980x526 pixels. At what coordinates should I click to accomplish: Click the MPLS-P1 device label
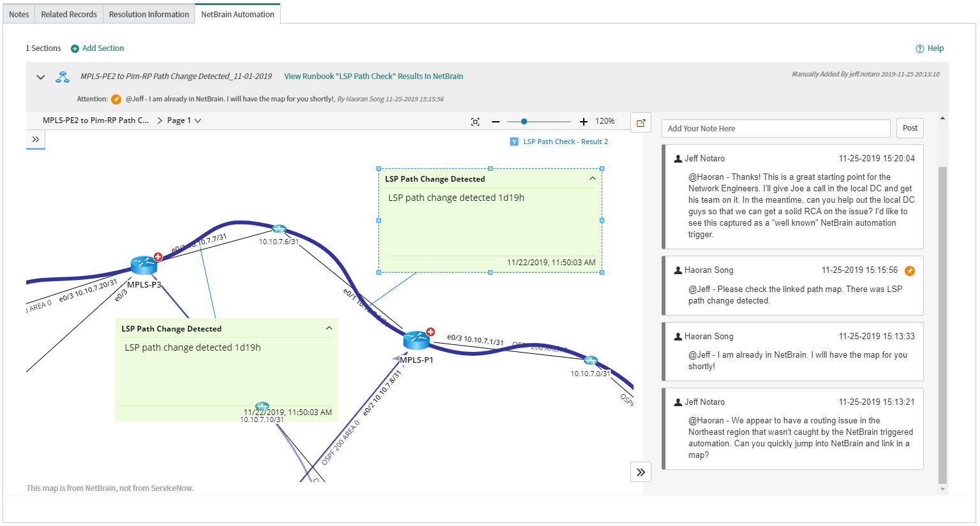417,360
